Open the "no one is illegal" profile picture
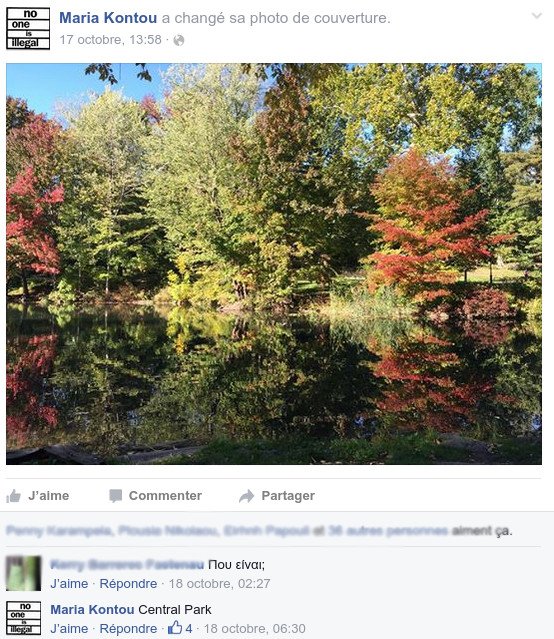The width and height of the screenshot is (554, 639). click(x=28, y=29)
